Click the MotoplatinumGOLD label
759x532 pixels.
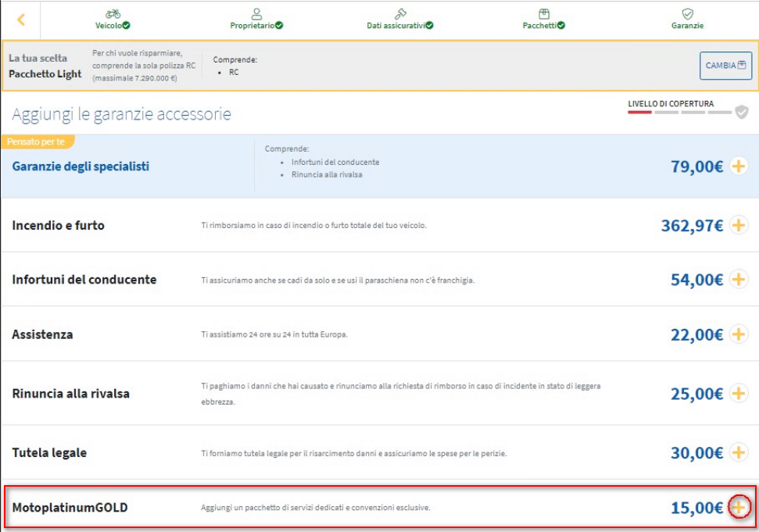click(x=70, y=507)
